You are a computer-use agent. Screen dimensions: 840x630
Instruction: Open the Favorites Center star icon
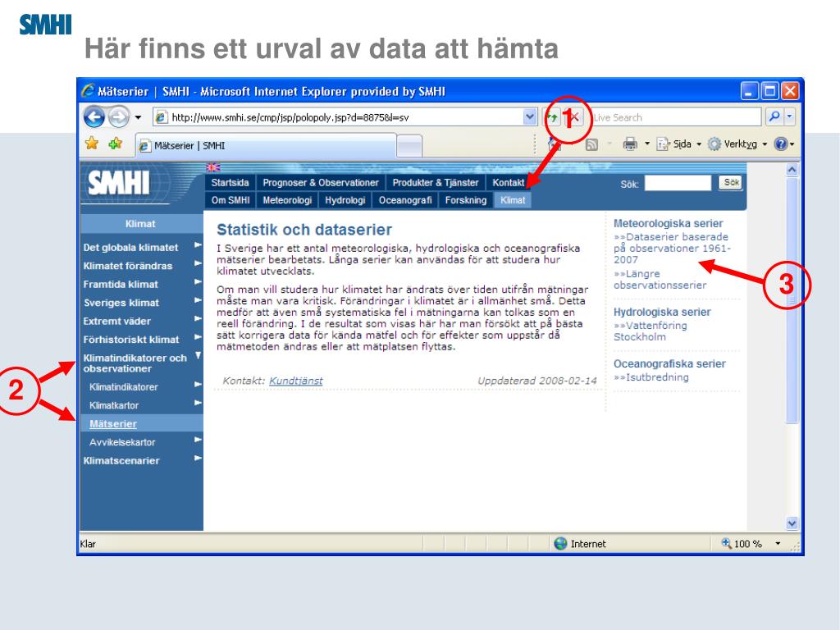click(x=92, y=143)
